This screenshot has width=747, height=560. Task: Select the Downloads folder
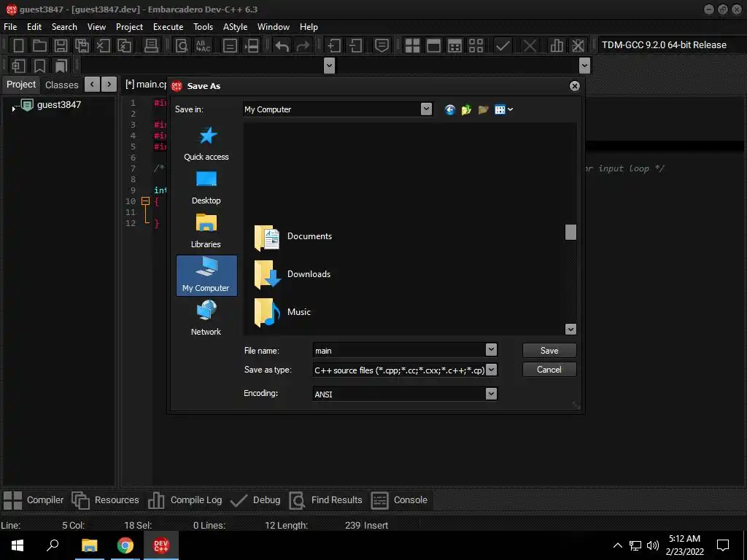coord(293,274)
